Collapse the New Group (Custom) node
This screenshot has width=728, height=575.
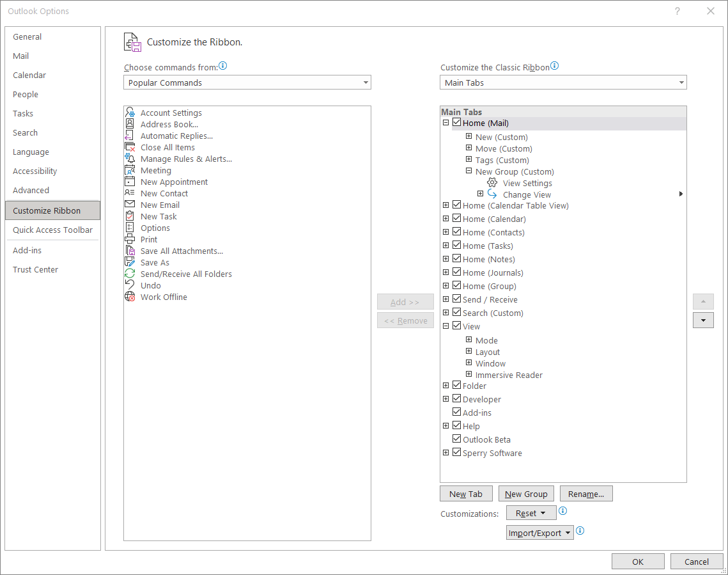[x=469, y=171]
